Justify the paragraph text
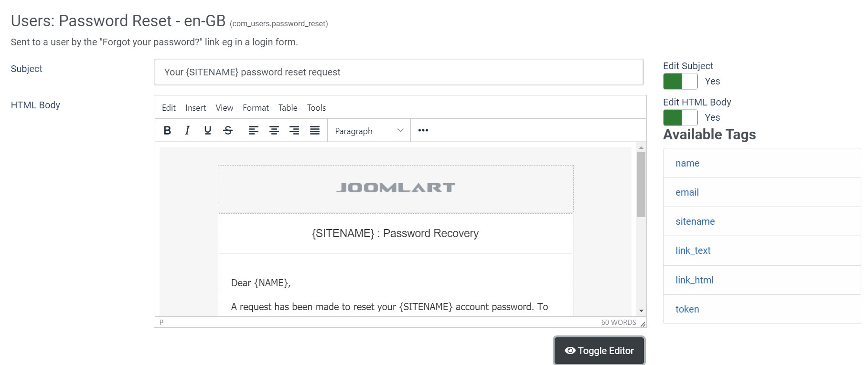 315,130
